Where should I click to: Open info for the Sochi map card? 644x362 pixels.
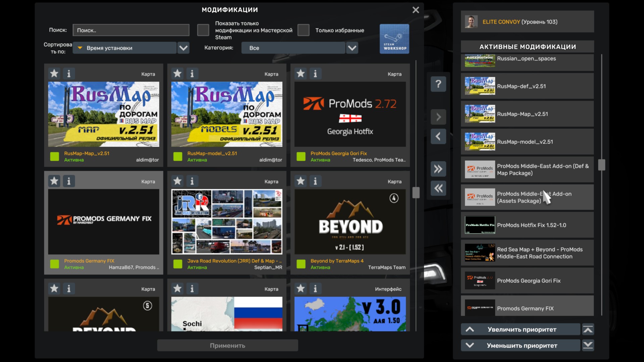click(x=192, y=289)
